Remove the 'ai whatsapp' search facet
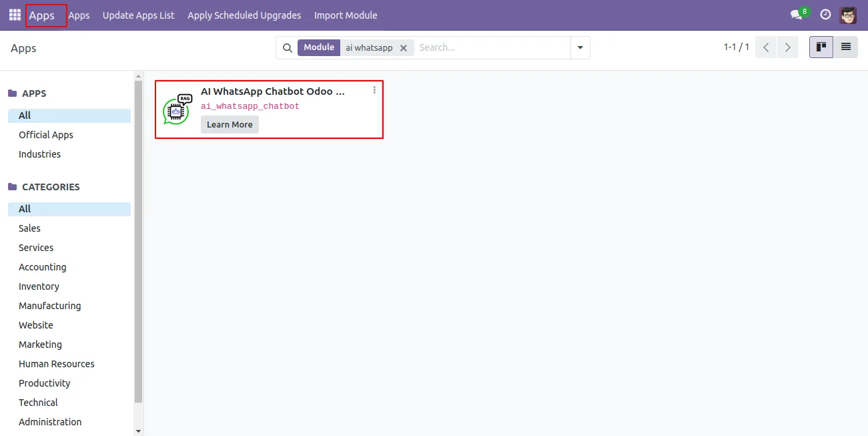The image size is (868, 436). point(404,48)
